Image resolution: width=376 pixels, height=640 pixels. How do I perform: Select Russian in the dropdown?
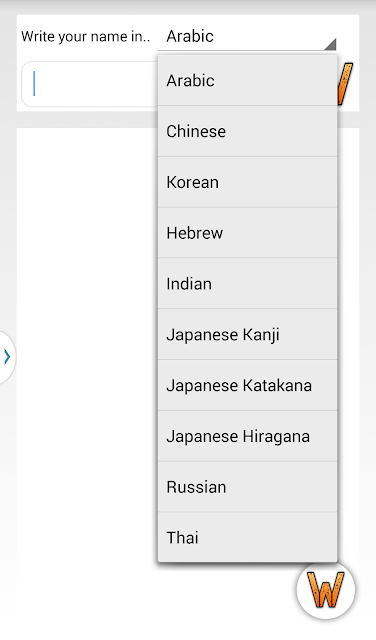pyautogui.click(x=247, y=487)
